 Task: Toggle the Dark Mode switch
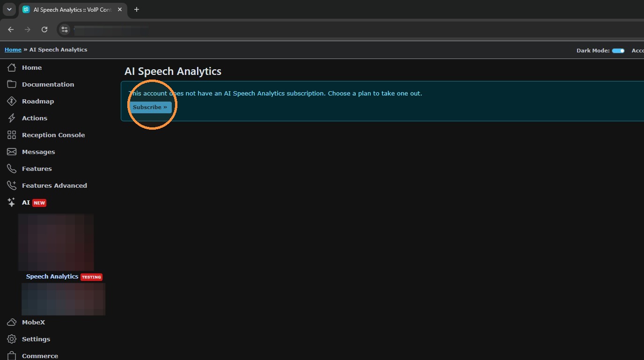click(x=618, y=51)
